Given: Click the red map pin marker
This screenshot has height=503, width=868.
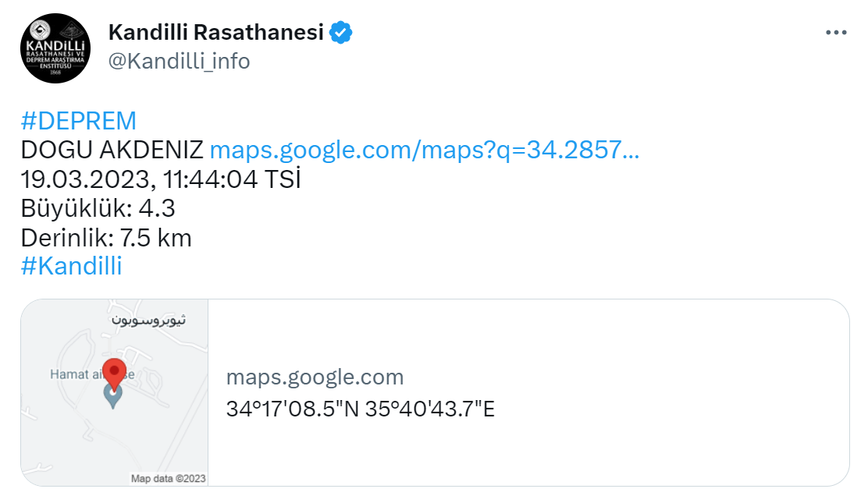Looking at the screenshot, I should (x=115, y=374).
